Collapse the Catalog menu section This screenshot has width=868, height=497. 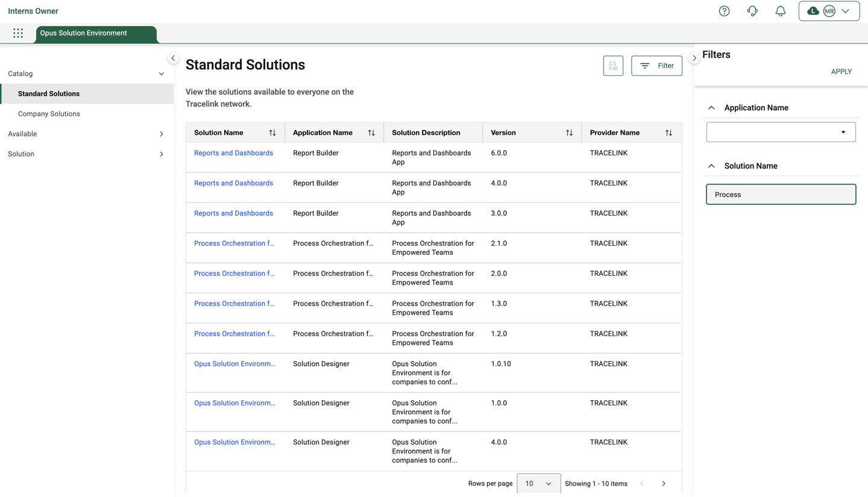(x=86, y=73)
